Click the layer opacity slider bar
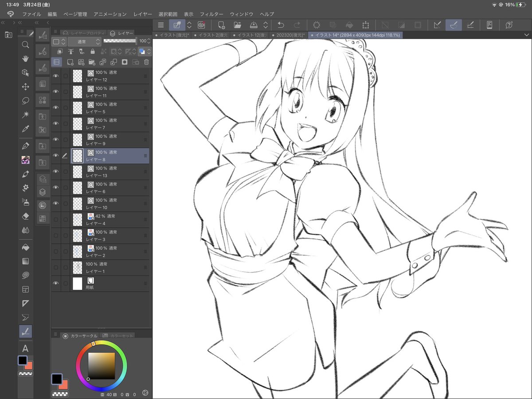Viewport: 532px width, 399px height. (120, 41)
